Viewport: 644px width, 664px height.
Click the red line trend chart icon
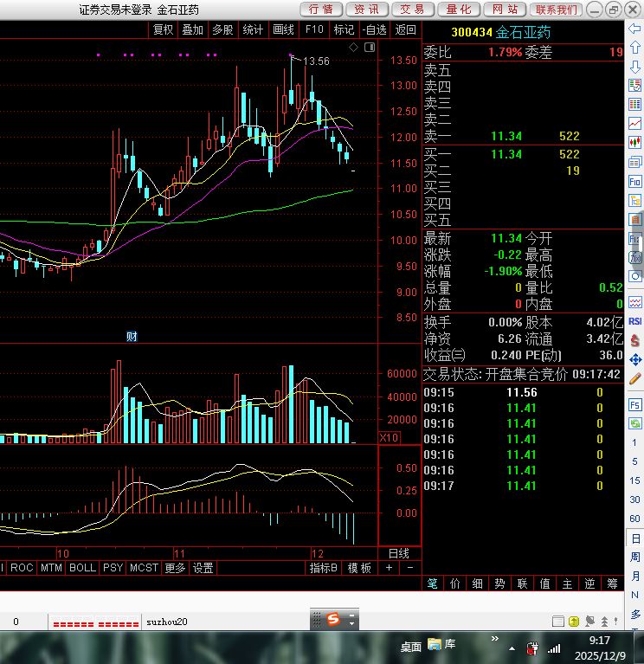click(635, 124)
